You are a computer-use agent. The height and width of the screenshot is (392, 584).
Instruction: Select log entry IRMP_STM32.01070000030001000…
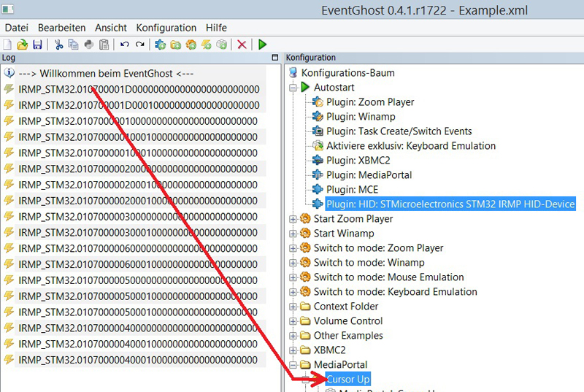[138, 233]
